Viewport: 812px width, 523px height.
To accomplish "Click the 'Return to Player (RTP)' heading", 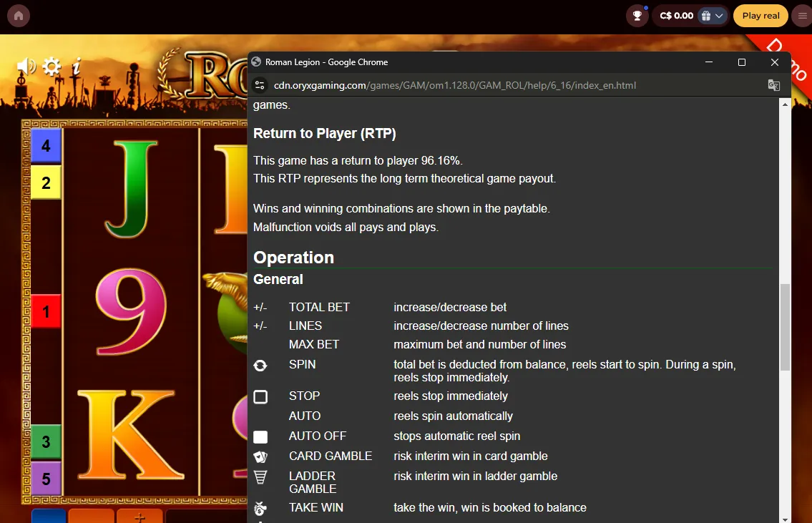I will pos(325,134).
